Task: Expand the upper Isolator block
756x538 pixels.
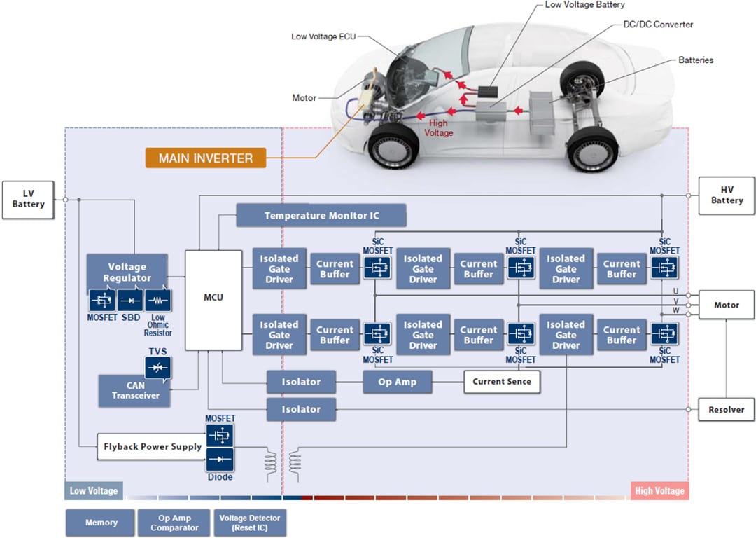Action: click(x=301, y=382)
